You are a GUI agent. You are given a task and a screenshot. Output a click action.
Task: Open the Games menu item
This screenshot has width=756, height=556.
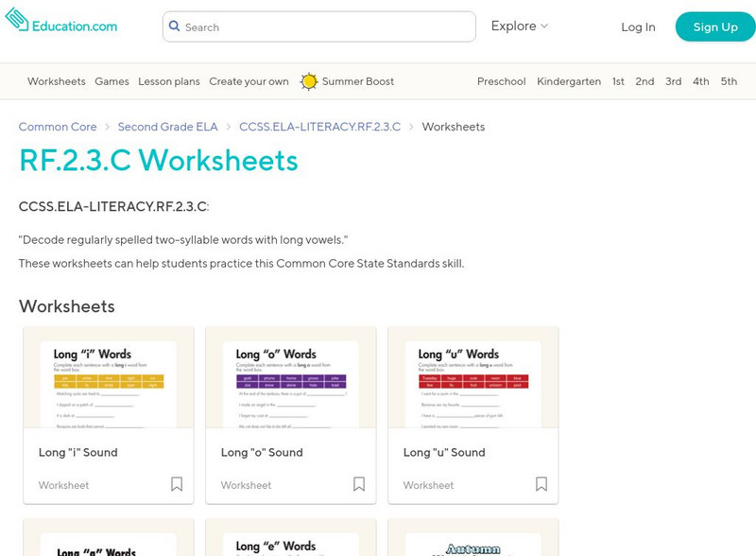coord(112,82)
